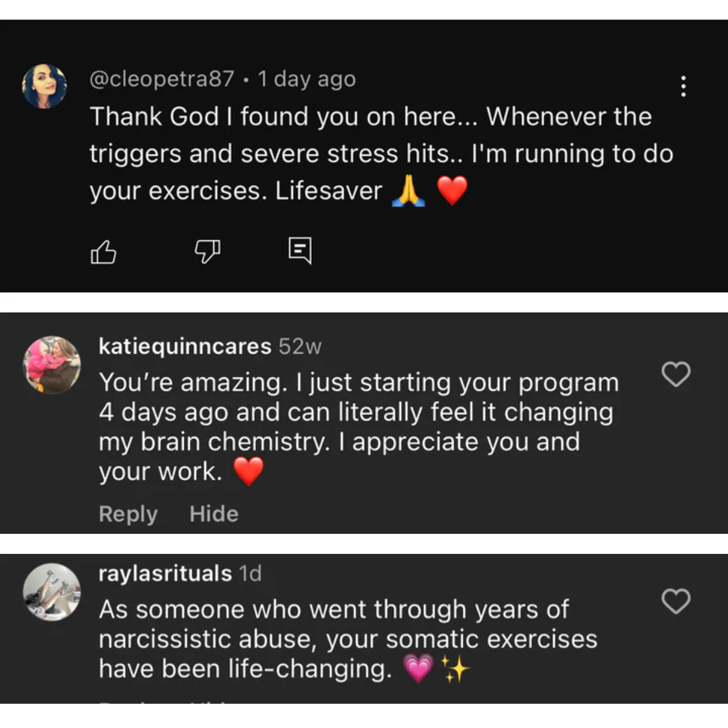Viewport: 728px width, 728px height.
Task: Hide the katiequinncares comment
Action: click(x=214, y=514)
